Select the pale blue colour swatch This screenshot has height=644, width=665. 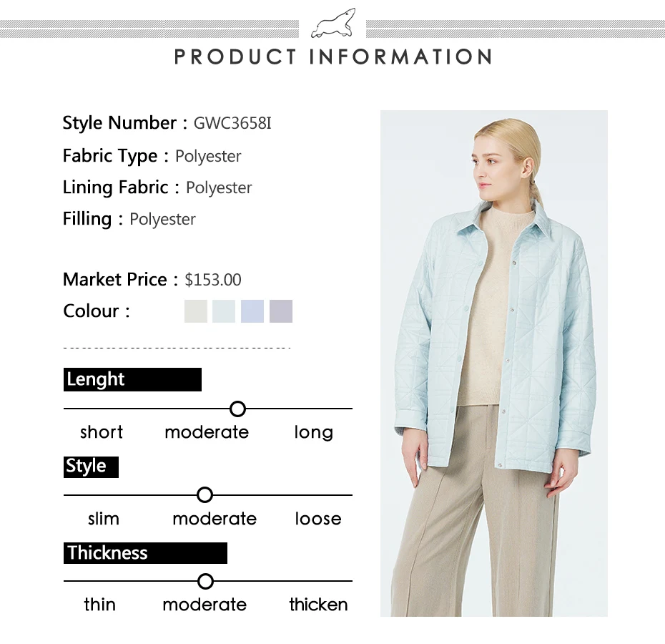coord(224,311)
